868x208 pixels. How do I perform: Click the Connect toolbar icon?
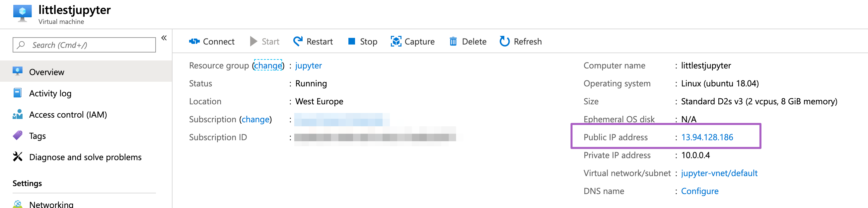click(194, 42)
